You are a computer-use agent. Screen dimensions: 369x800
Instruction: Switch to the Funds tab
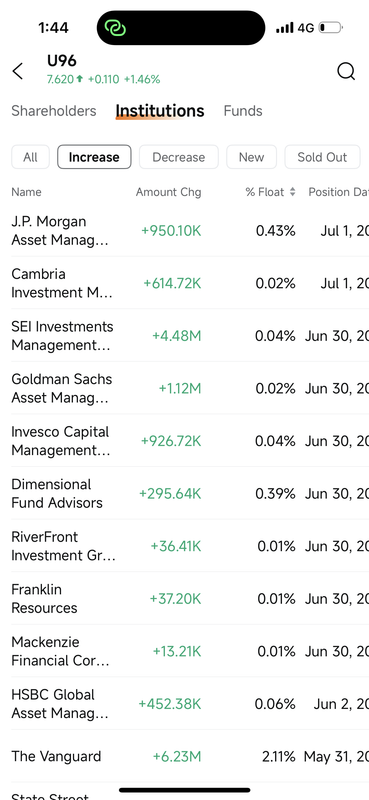243,111
